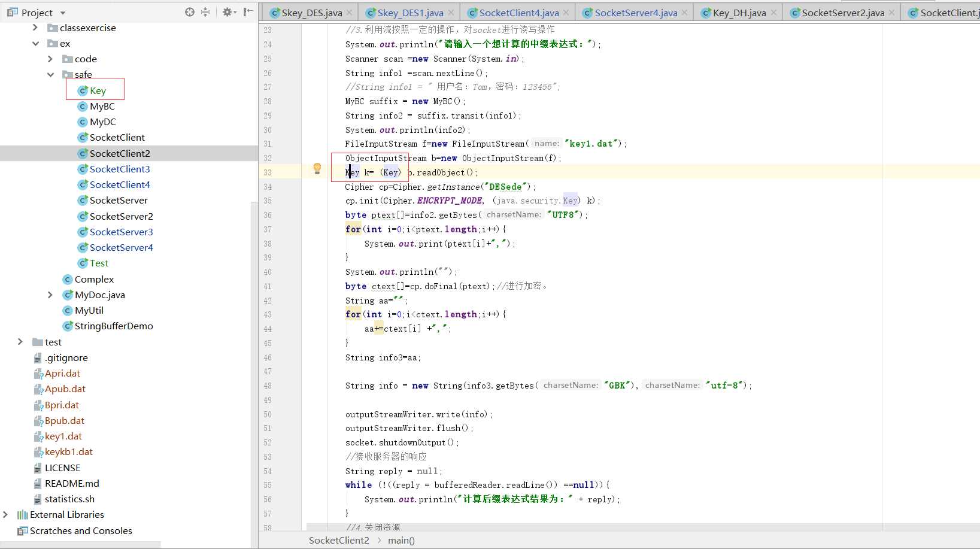Click on "DESede" string on line 34
The width and height of the screenshot is (980, 549).
[506, 187]
